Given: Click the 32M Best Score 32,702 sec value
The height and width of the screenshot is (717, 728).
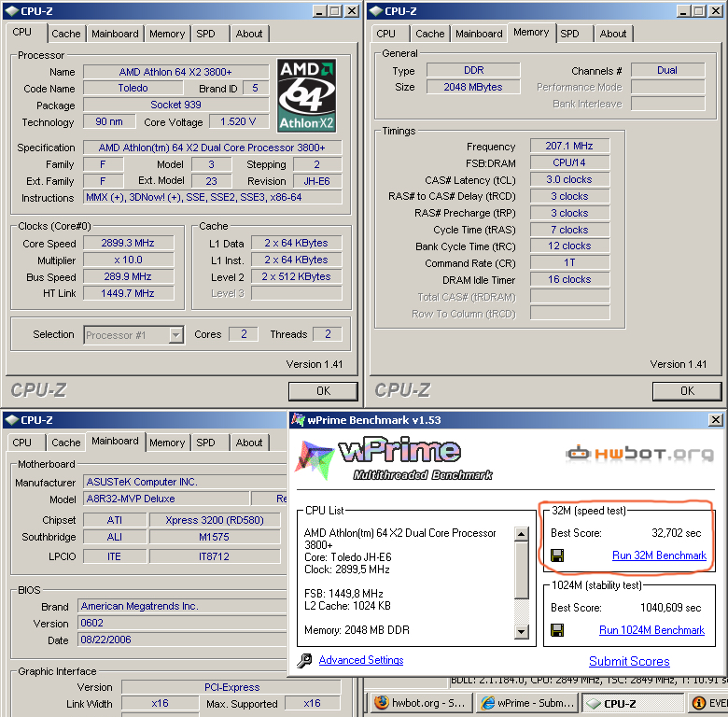Looking at the screenshot, I should 676,533.
